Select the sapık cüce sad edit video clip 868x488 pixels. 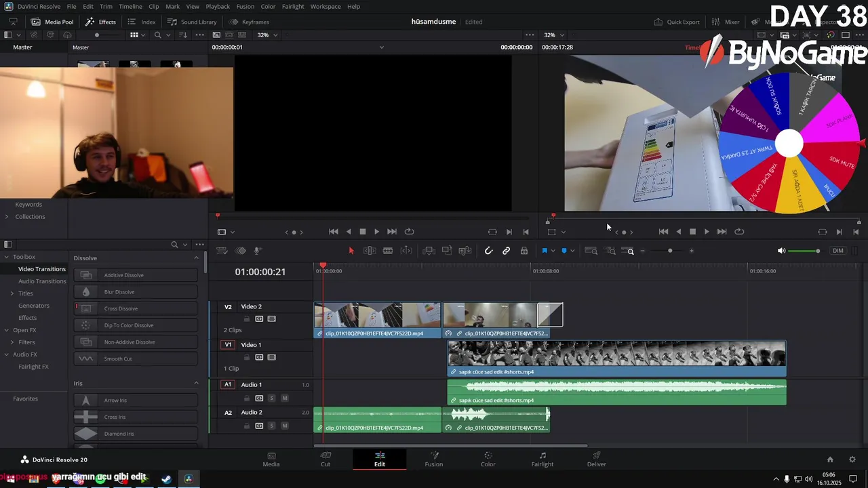pos(616,359)
